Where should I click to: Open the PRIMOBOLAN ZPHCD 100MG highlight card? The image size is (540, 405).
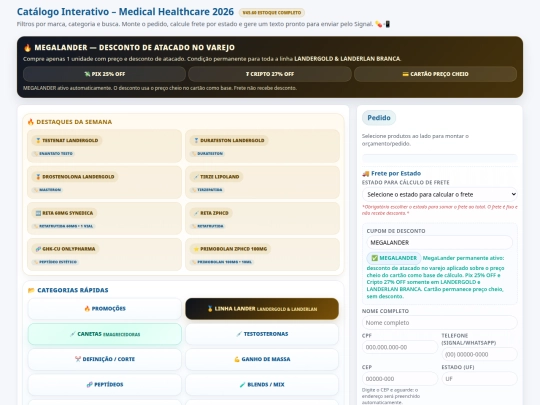[262, 255]
